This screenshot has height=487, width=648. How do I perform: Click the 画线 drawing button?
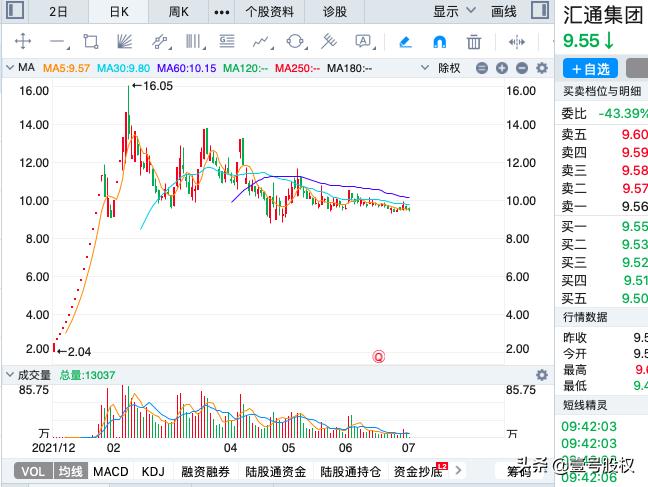503,11
